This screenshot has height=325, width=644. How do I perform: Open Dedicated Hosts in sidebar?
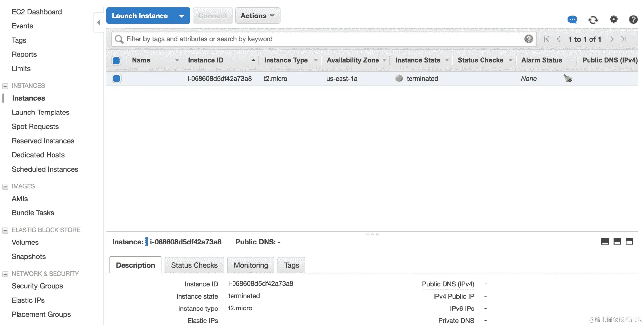click(x=38, y=155)
